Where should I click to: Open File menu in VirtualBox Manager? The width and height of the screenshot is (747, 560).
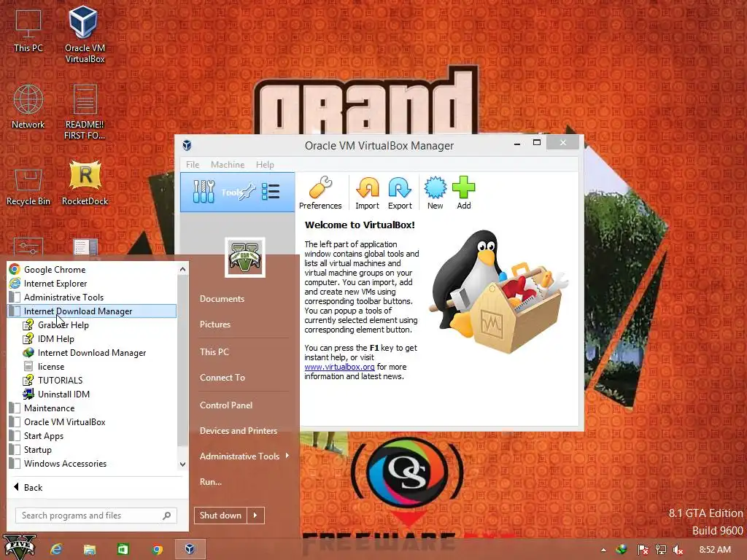(193, 164)
